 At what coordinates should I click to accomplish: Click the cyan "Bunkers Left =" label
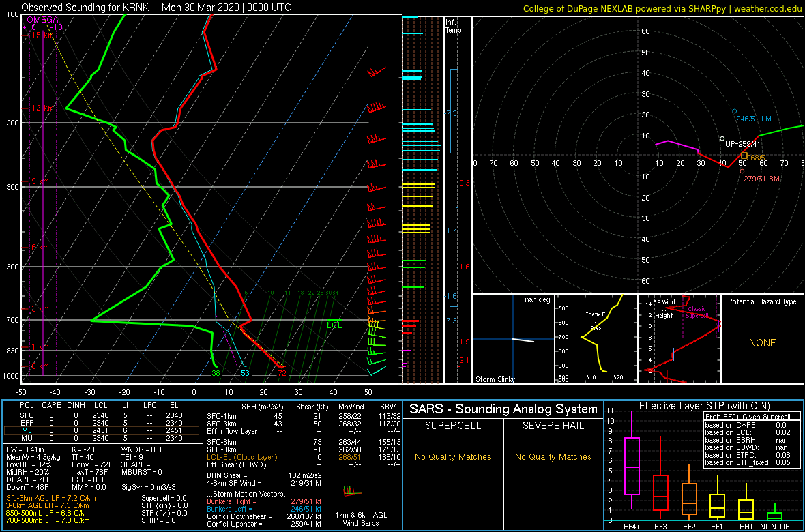tap(230, 508)
